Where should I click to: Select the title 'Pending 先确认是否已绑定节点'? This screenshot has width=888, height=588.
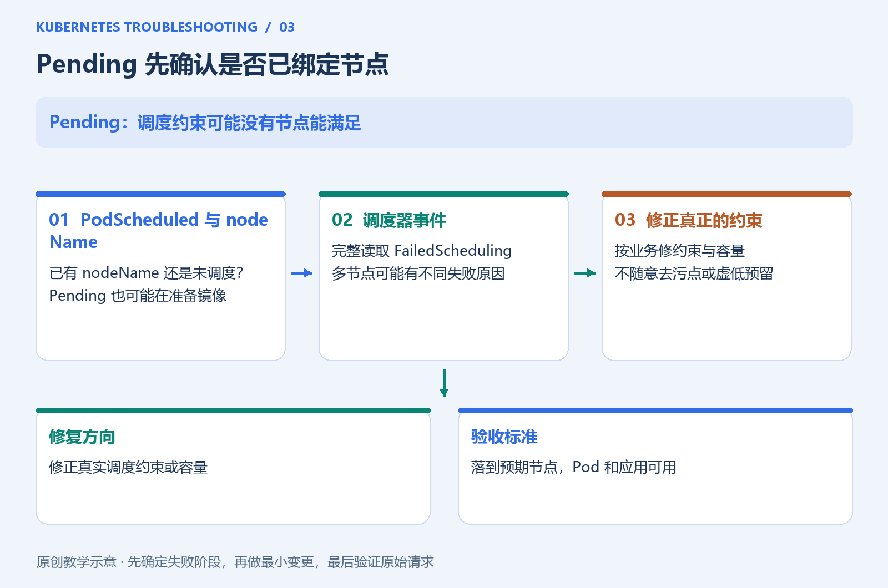pos(213,64)
